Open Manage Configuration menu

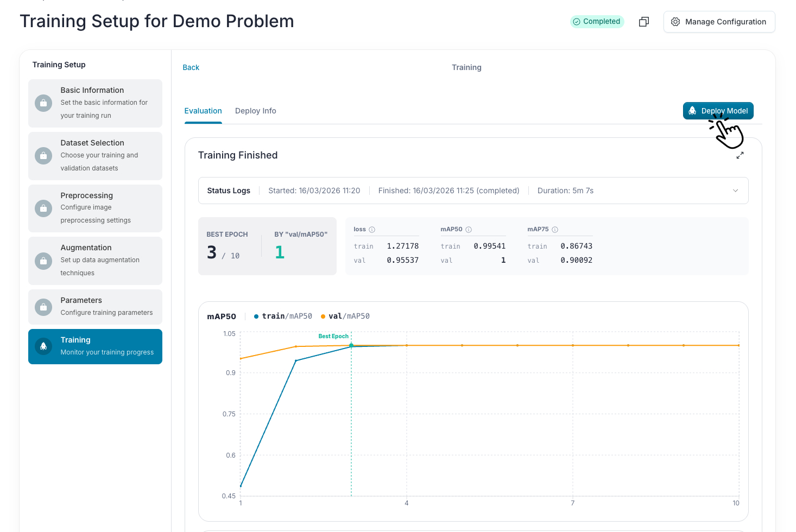719,22
